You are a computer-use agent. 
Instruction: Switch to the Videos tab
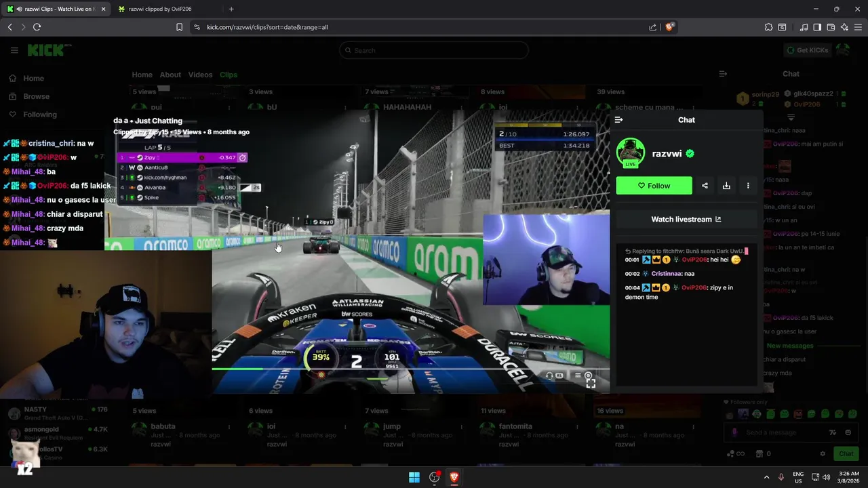coord(200,75)
